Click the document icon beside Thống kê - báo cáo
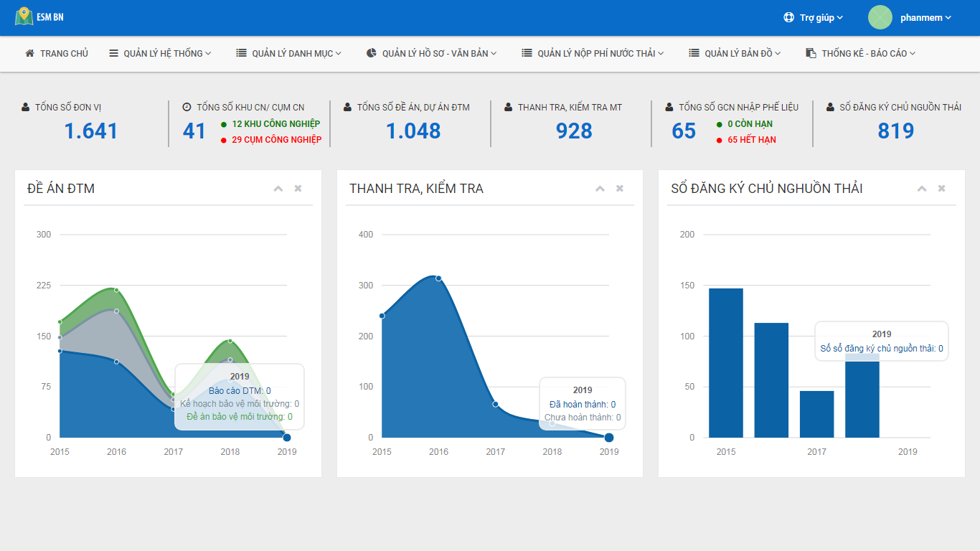 811,53
